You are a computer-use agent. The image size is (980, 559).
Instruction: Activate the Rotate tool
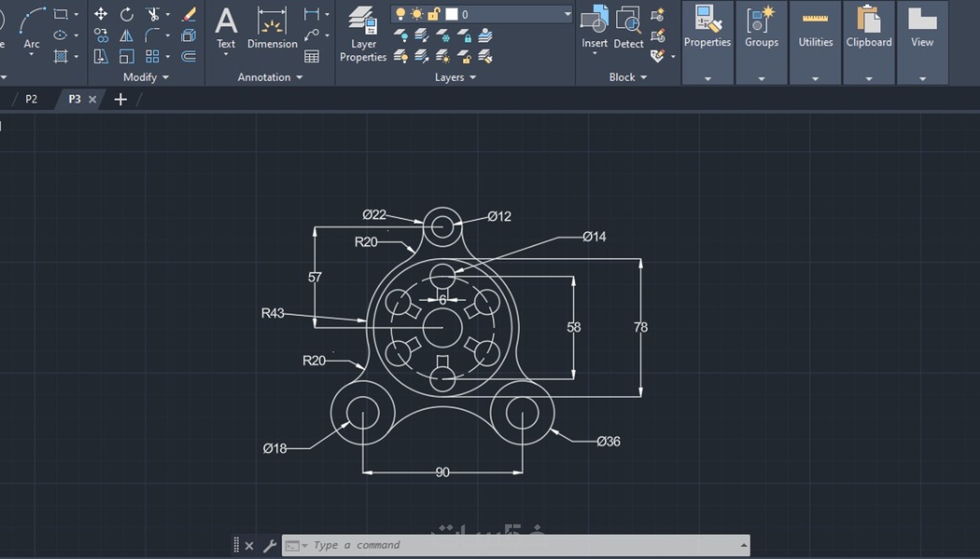(x=126, y=14)
